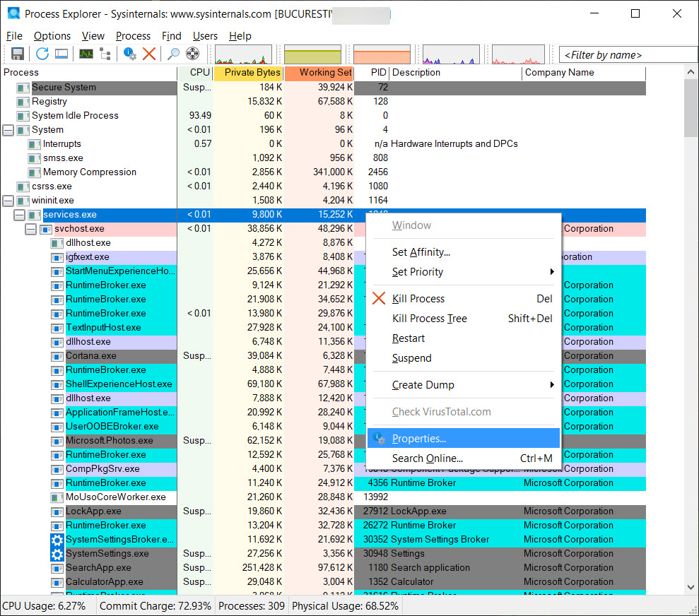Image resolution: width=699 pixels, height=616 pixels.
Task: Open the File menu
Action: coord(14,36)
